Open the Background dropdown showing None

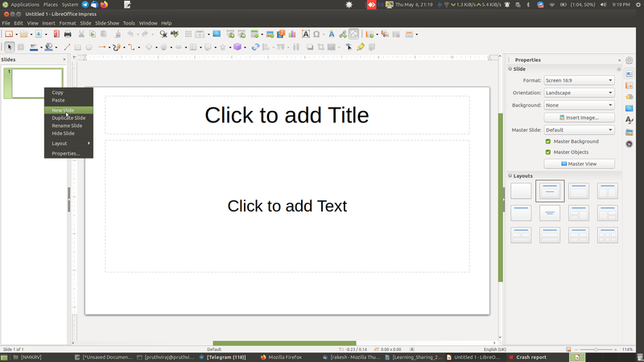[579, 105]
